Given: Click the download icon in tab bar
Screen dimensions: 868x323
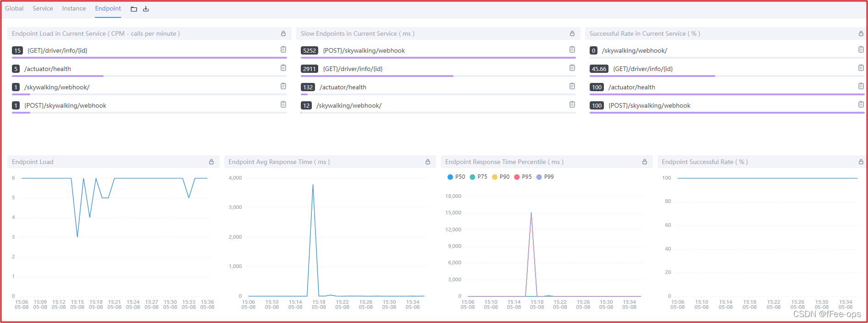Looking at the screenshot, I should pos(146,9).
